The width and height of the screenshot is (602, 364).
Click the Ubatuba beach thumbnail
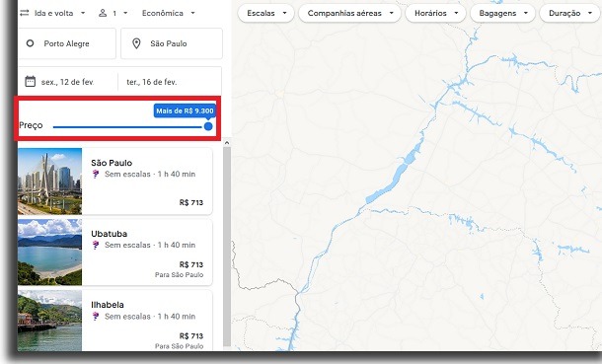(49, 252)
